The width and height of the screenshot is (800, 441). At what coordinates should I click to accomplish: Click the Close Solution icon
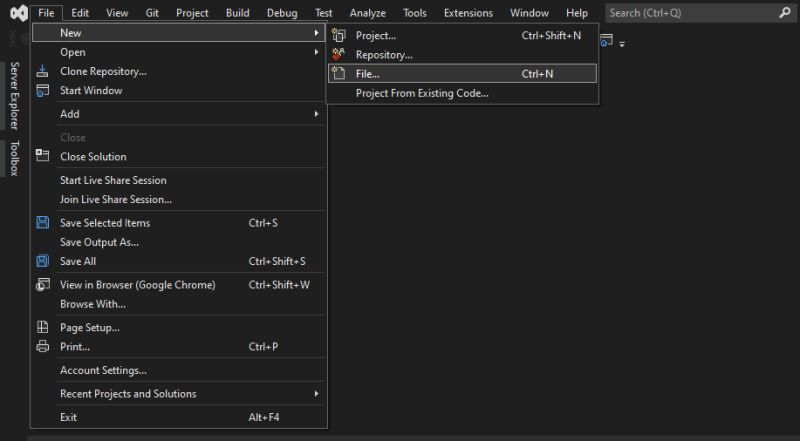tap(43, 155)
